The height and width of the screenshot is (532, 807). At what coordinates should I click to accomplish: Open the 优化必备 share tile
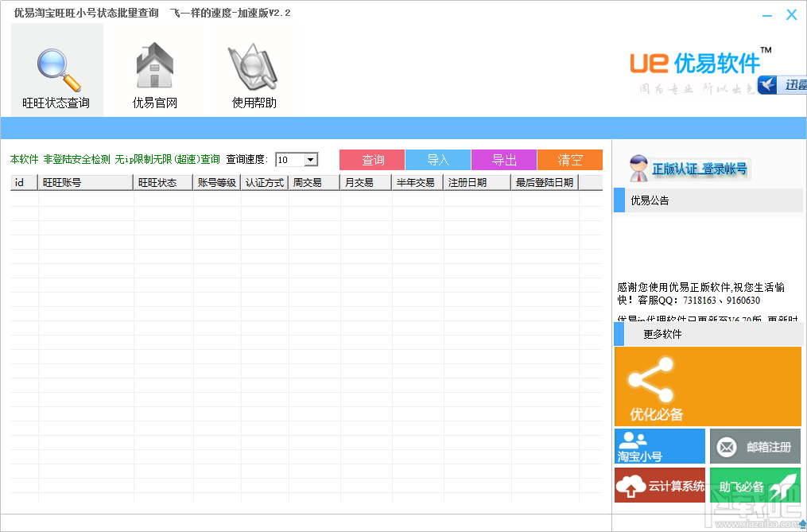[x=708, y=386]
